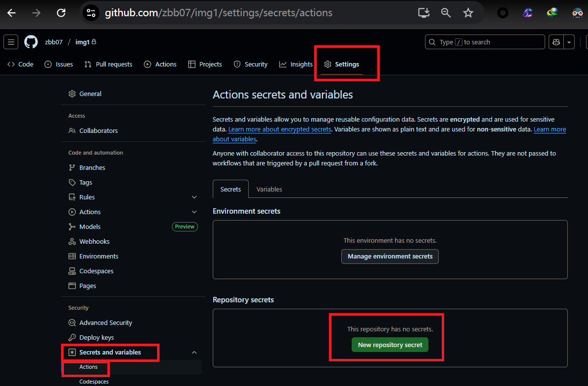This screenshot has height=386, width=588.
Task: Open the Insights tab
Action: tap(296, 64)
